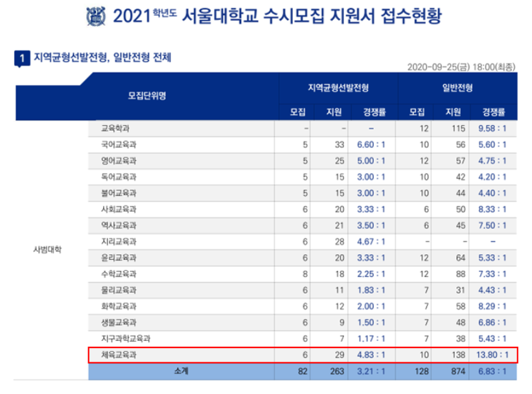The width and height of the screenshot is (532, 394).
Task: Click the '128' subtotal recruitment cell
Action: [422, 371]
